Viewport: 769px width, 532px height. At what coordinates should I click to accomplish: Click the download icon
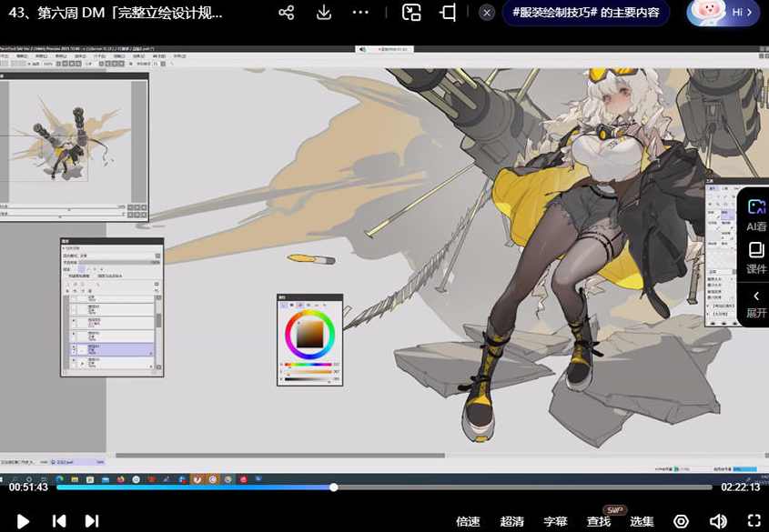click(324, 13)
